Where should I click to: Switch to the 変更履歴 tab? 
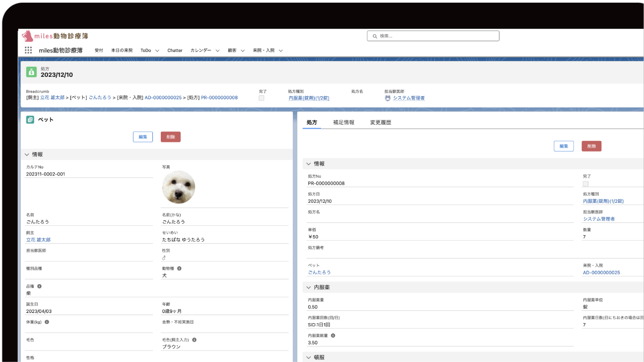click(x=380, y=122)
